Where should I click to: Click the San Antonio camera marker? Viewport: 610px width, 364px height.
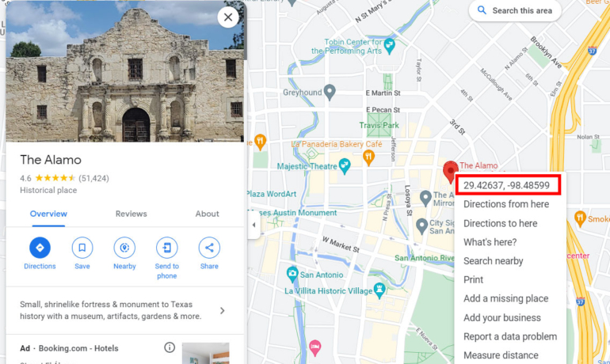click(x=292, y=275)
